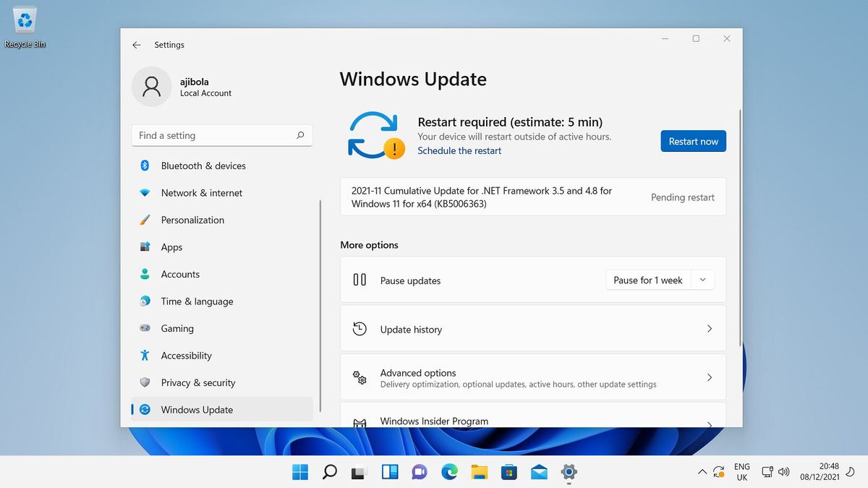Go to Accounts settings

tap(179, 274)
